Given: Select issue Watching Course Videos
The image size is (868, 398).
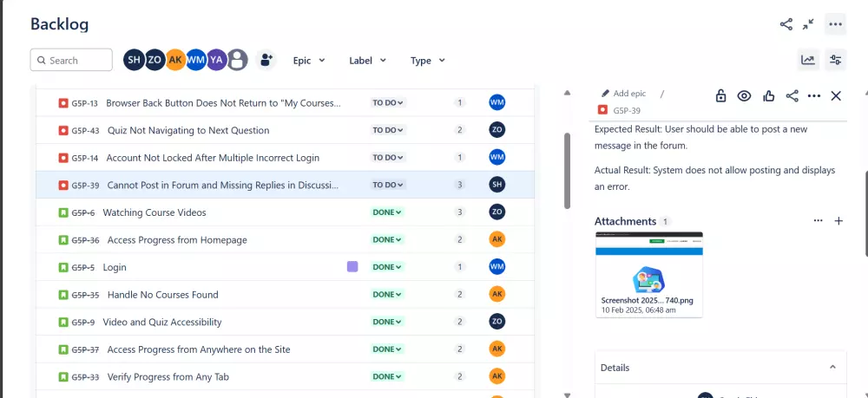Looking at the screenshot, I should point(155,212).
